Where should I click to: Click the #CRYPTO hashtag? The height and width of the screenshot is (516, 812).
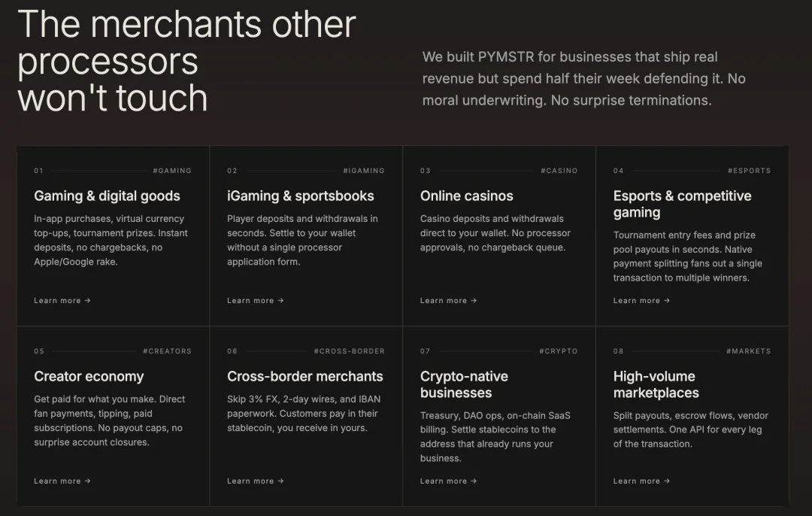pos(558,351)
